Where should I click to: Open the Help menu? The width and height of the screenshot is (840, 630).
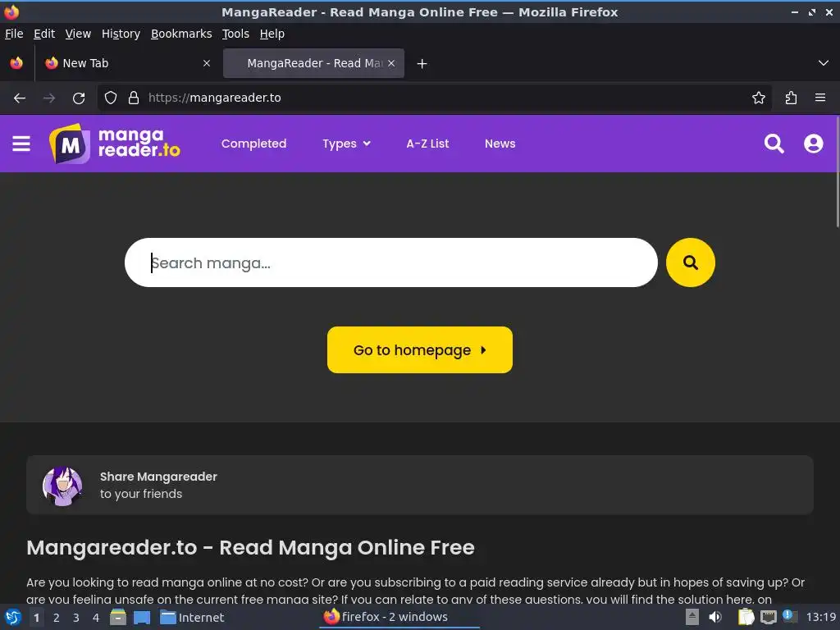tap(272, 34)
